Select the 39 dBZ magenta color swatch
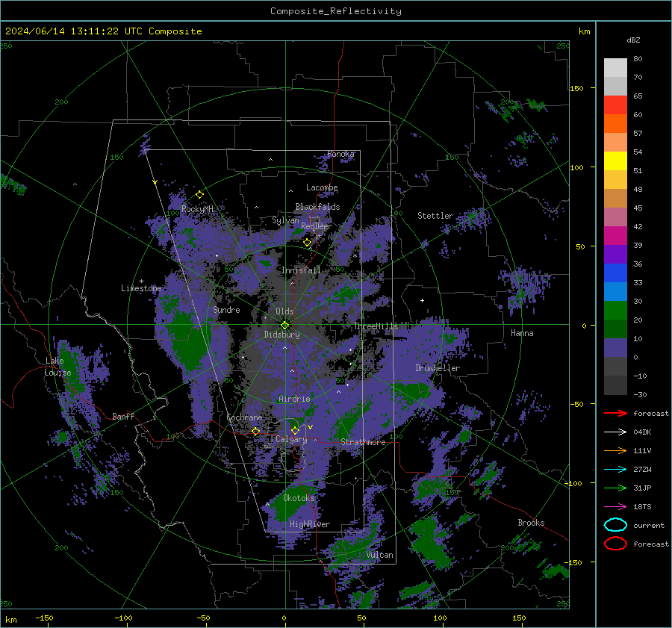The height and width of the screenshot is (628, 672). [615, 235]
